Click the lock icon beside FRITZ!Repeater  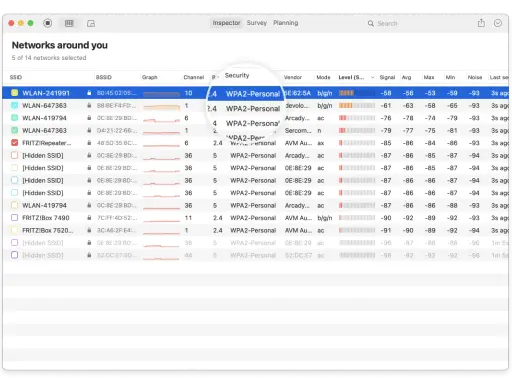coord(89,143)
